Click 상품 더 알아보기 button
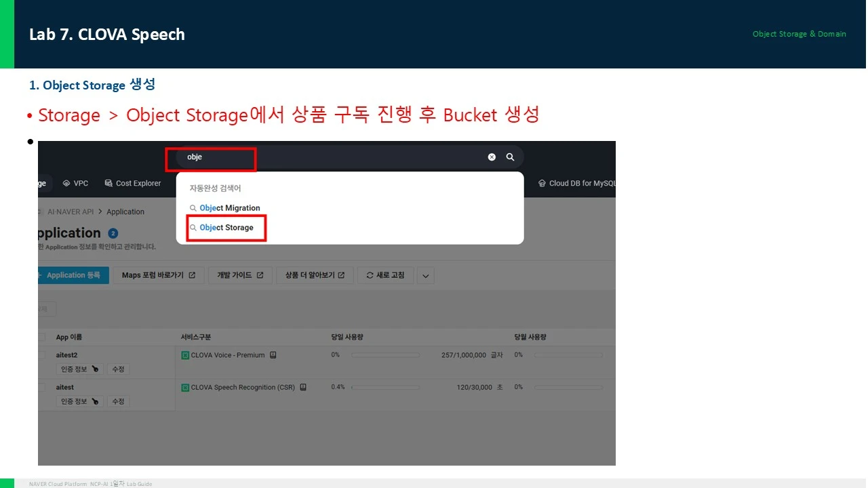Image resolution: width=868 pixels, height=488 pixels. coord(315,275)
